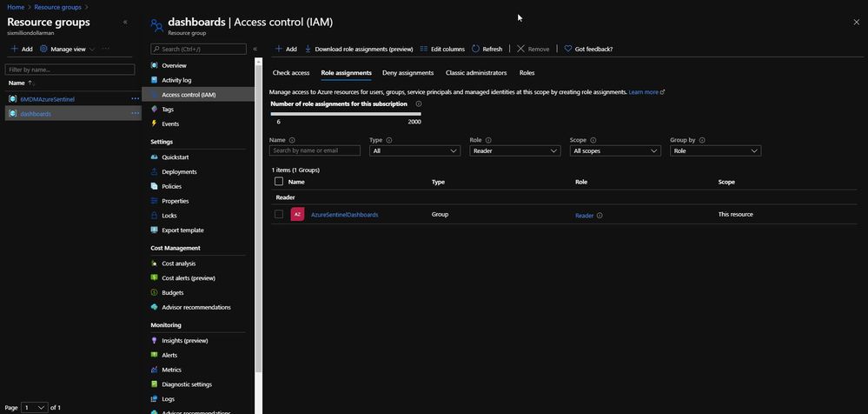
Task: Open the Classic administrators tab
Action: 476,73
